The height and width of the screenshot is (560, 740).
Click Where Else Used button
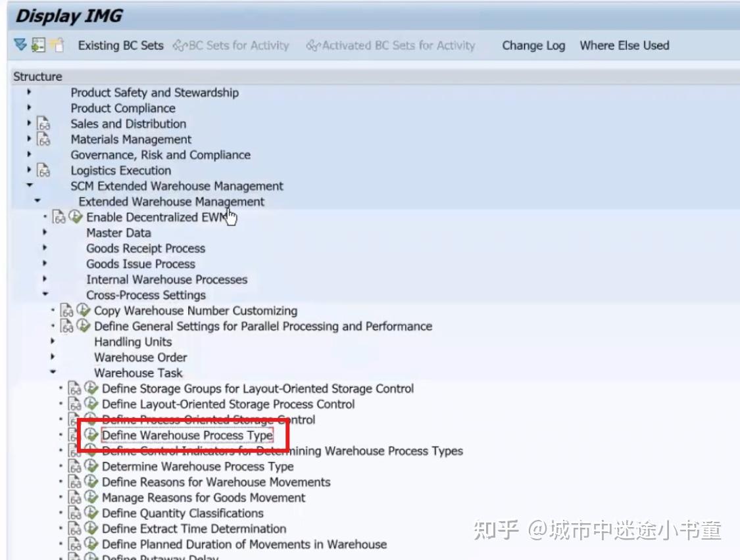[x=624, y=45]
